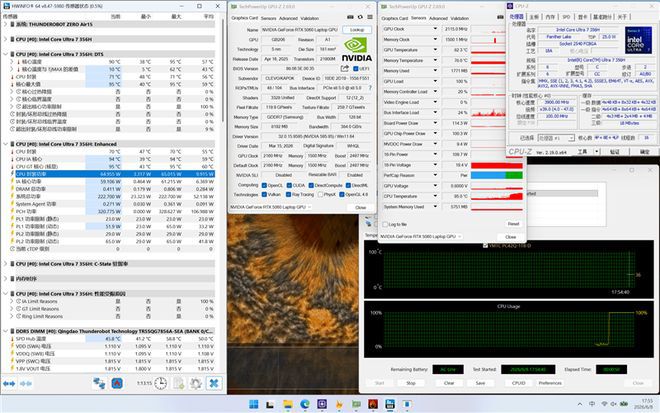This screenshot has height=413, width=660.
Task: Toggle the PhysX checkbox in GPU-Z
Action: point(321,195)
